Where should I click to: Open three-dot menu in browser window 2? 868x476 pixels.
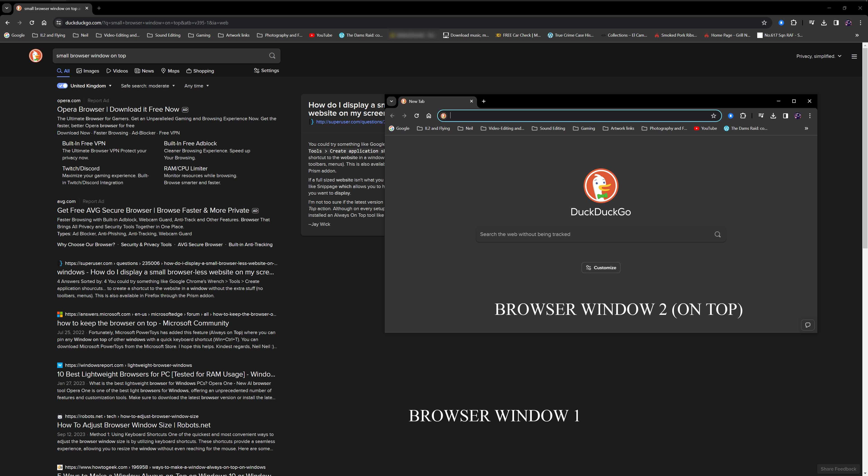[810, 115]
